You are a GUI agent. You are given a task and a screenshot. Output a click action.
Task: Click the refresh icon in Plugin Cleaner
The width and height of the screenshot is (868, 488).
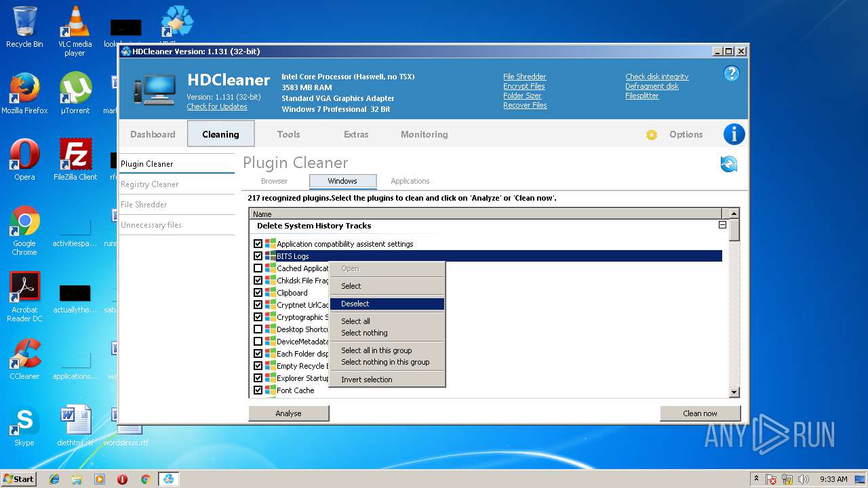[729, 163]
